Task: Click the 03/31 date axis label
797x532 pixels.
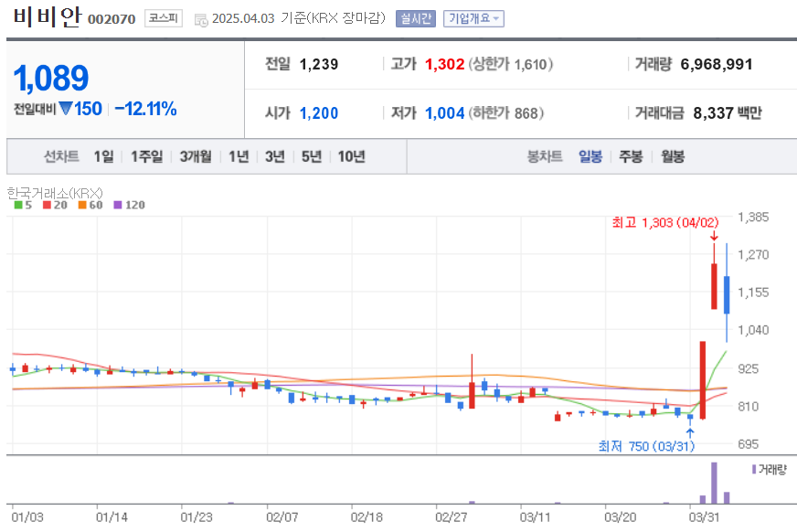Action: tap(704, 517)
